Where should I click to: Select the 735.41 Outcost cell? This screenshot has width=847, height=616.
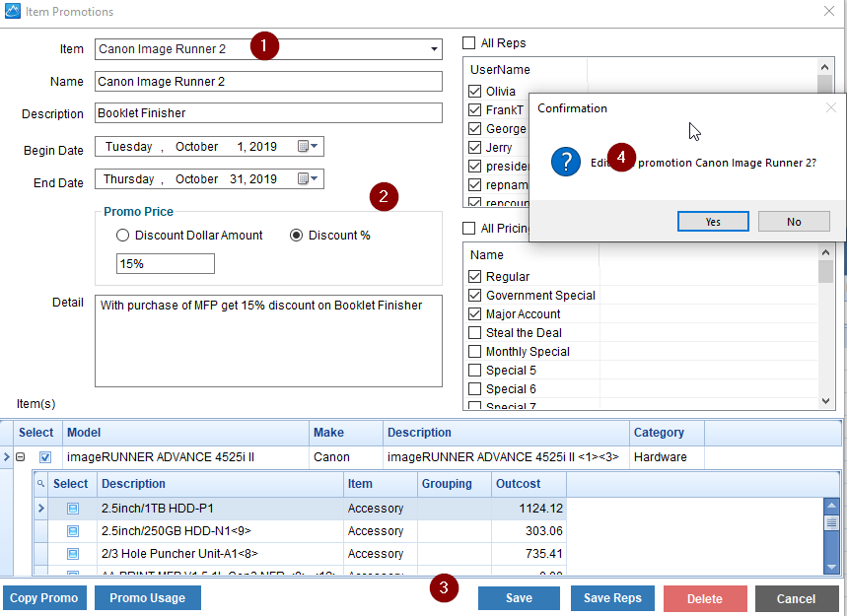coord(529,554)
